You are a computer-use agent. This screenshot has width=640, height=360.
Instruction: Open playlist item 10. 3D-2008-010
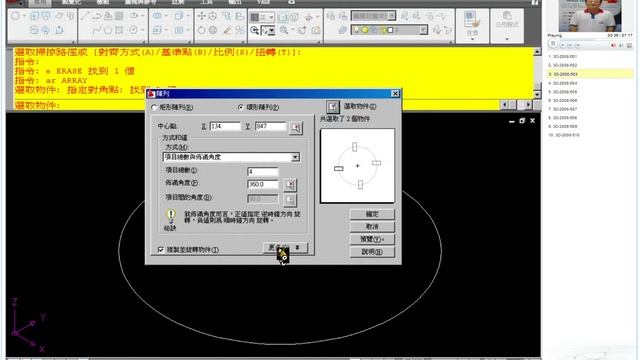point(563,135)
